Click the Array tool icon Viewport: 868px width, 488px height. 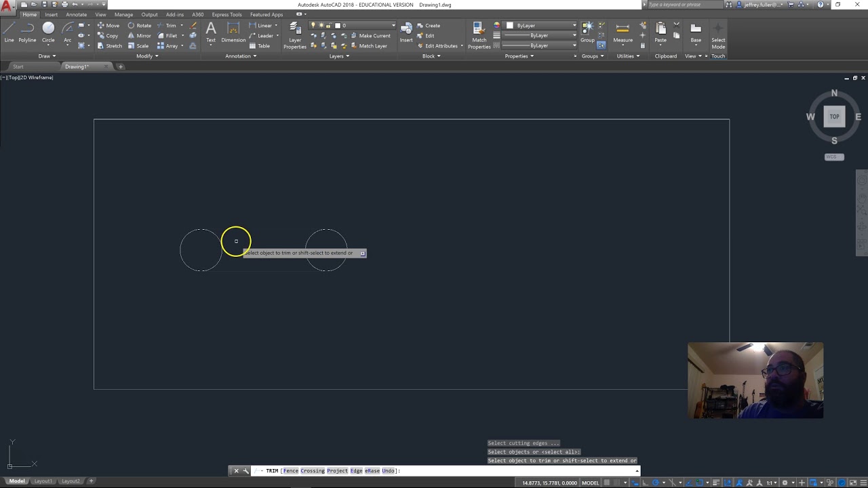point(161,46)
